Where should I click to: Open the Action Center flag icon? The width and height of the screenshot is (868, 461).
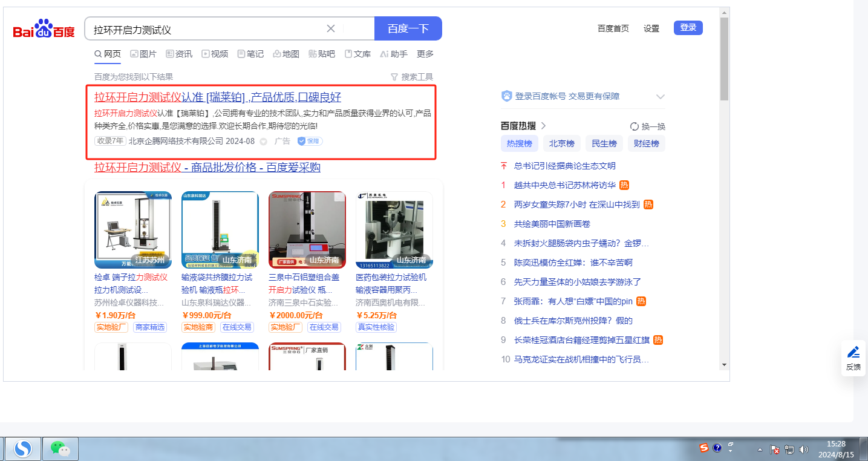(x=775, y=450)
